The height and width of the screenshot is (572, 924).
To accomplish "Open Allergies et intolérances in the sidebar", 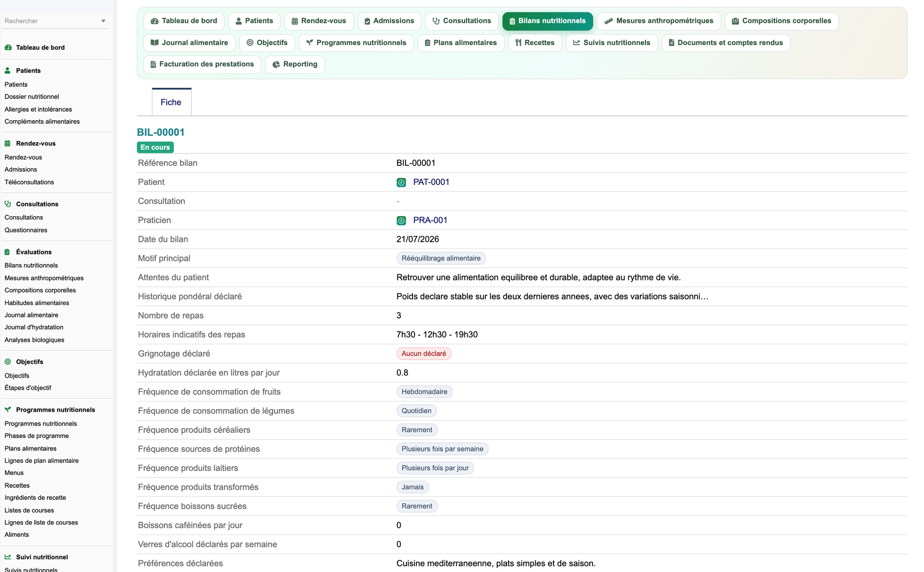I will tap(38, 109).
